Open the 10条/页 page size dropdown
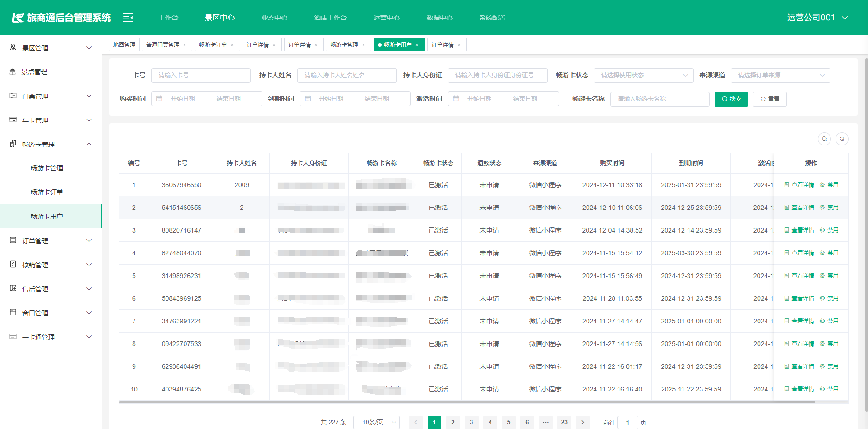 pyautogui.click(x=377, y=422)
